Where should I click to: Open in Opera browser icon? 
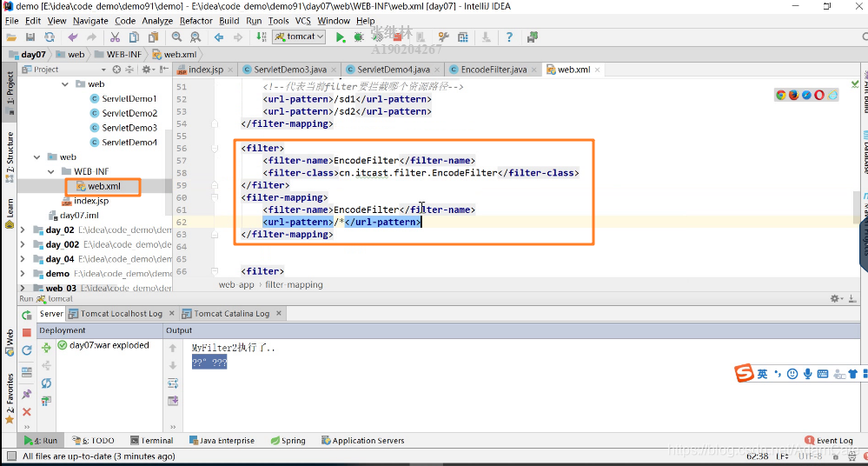tap(819, 95)
